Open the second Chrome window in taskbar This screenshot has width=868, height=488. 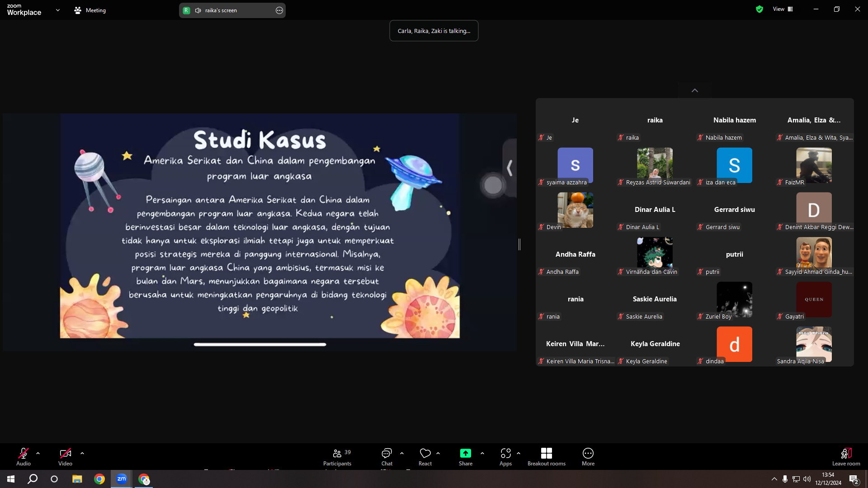pyautogui.click(x=144, y=479)
